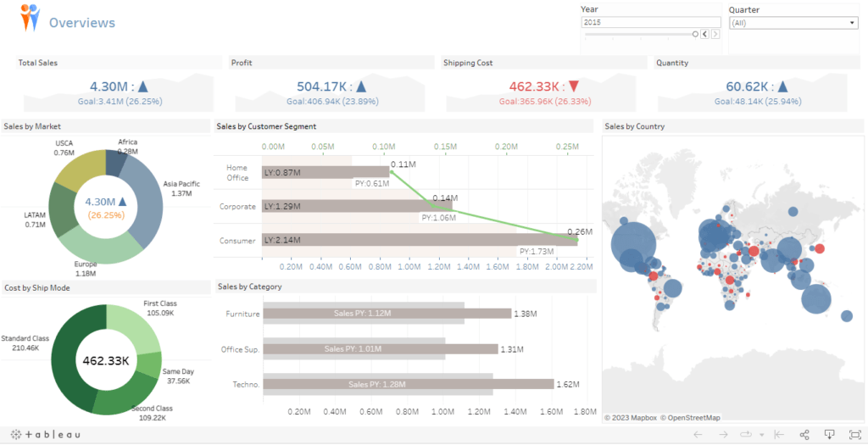Open the OpenStreetMap attribution link
868x445 pixels.
(690, 417)
